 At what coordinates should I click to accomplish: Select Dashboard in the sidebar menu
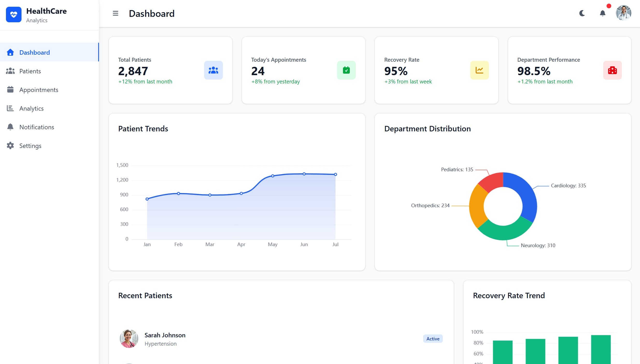point(34,52)
